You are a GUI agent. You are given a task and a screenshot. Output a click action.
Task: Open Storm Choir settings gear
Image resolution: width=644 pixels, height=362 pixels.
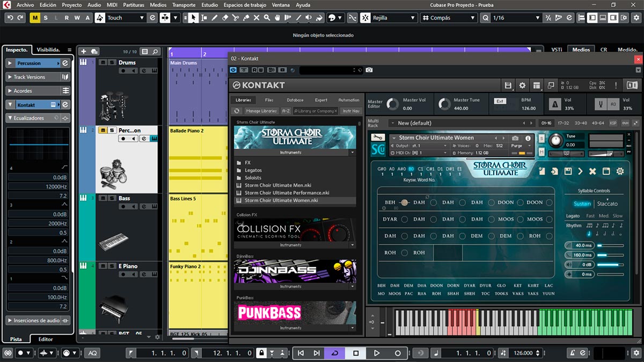coord(620,171)
